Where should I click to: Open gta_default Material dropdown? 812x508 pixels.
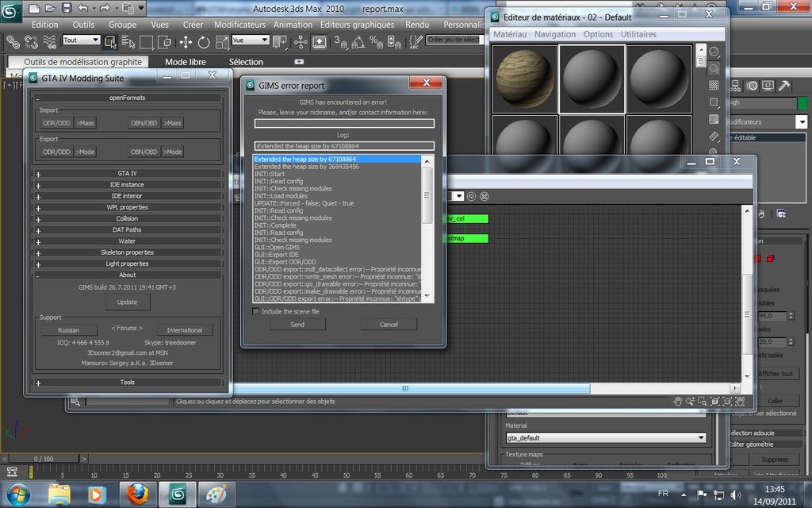[605, 437]
